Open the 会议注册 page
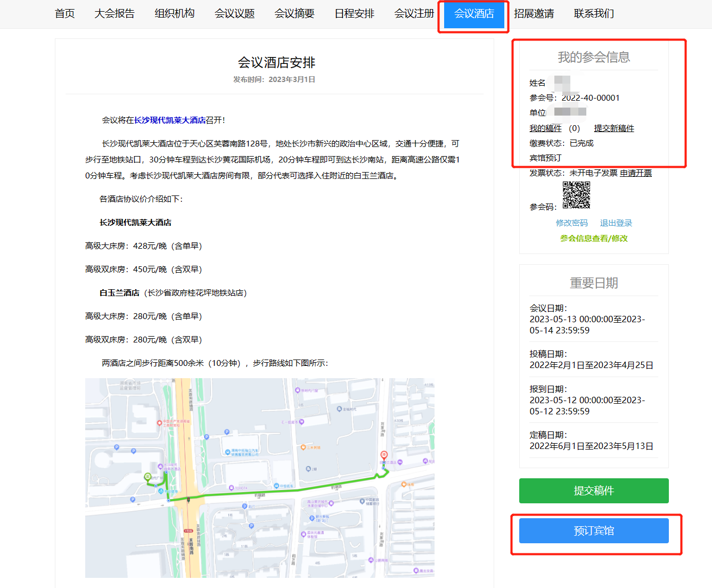The width and height of the screenshot is (712, 588). pyautogui.click(x=414, y=14)
